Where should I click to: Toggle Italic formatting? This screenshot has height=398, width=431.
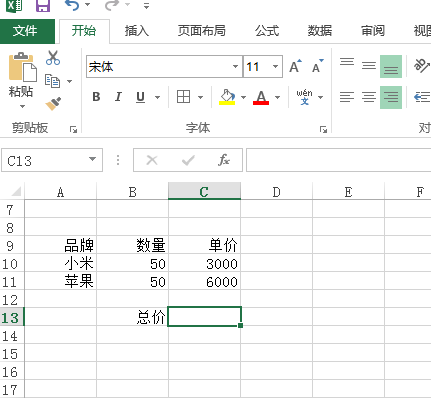click(118, 97)
